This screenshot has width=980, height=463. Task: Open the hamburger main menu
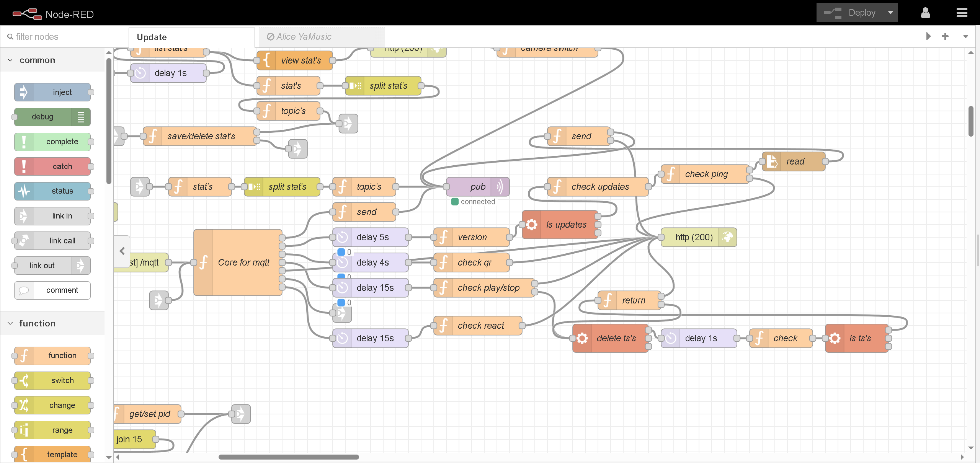(x=962, y=13)
